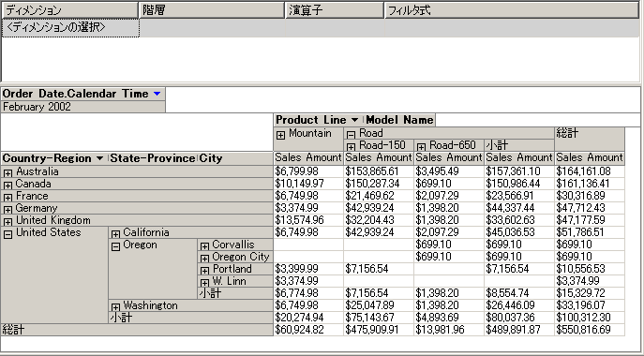Select the <ディメンションの選択> dimension cell
The width and height of the screenshot is (644, 356).
click(70, 28)
